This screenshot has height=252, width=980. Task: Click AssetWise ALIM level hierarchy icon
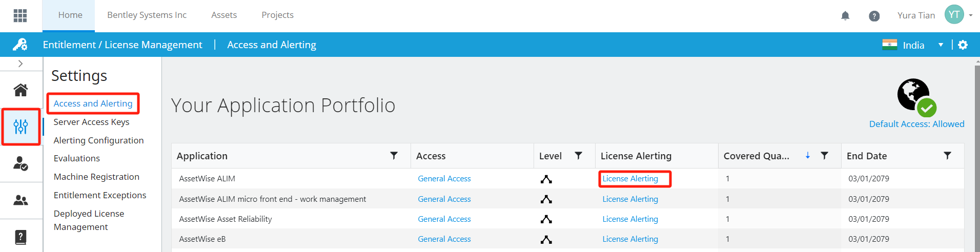pyautogui.click(x=546, y=179)
